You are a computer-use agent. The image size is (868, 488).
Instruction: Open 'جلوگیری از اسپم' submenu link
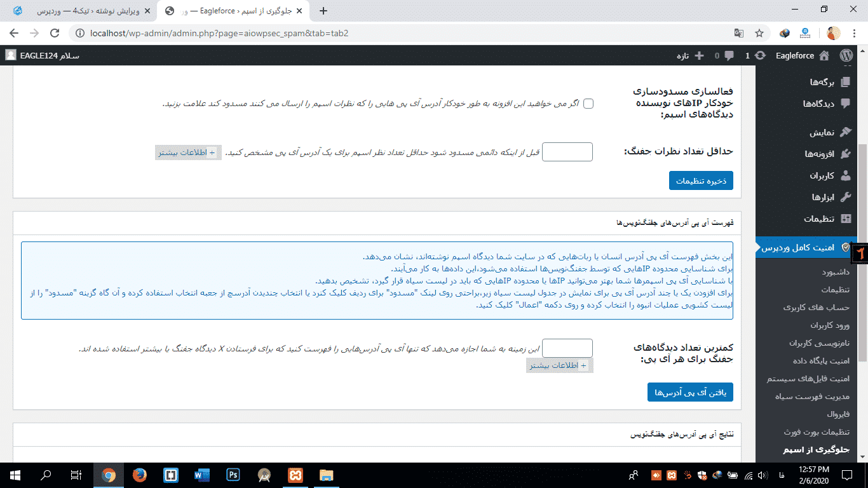(x=816, y=450)
